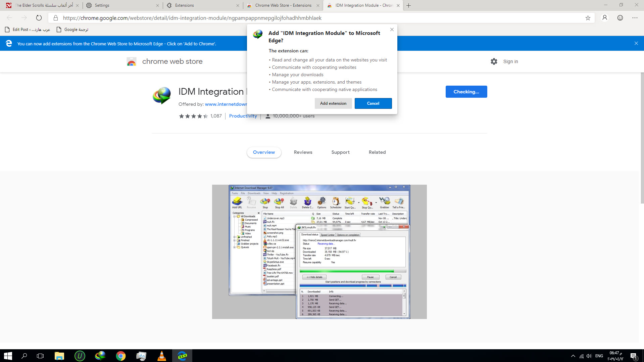This screenshot has width=644, height=362.
Task: Click the Edge Dev taskbar icon
Action: [182, 356]
